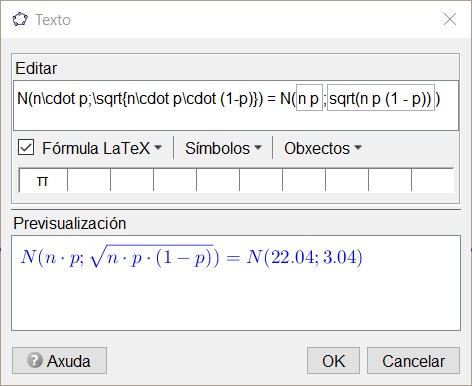Expand the Símbolos dropdown menu
Screen dimensions: 472x386
coord(223,148)
